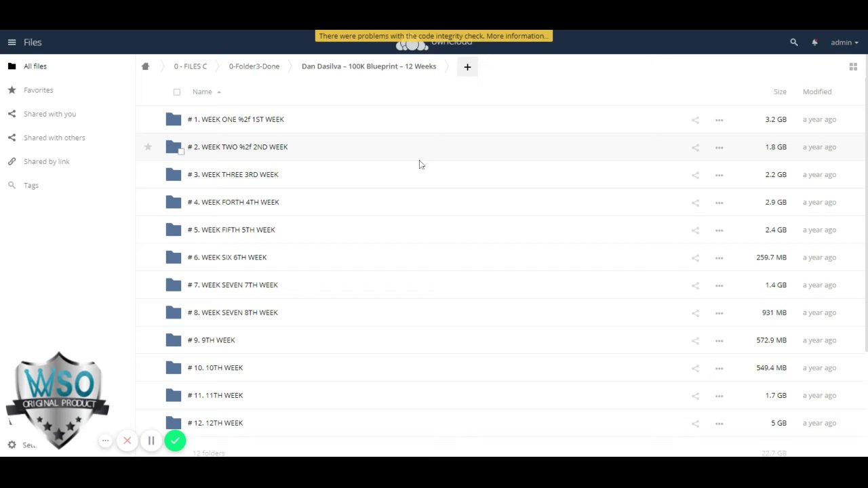Open folder # 10. 10TH WEEK

(215, 368)
